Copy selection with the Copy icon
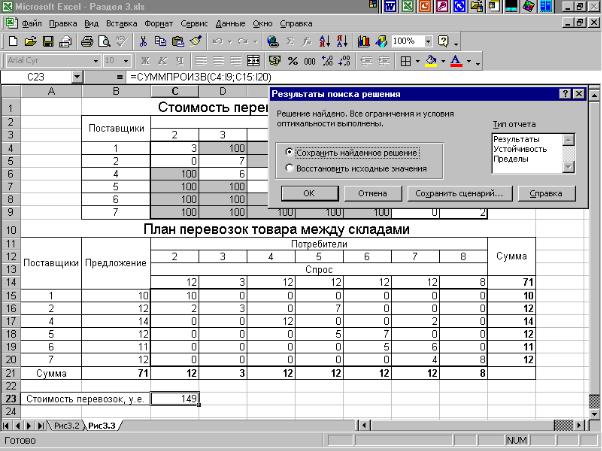The width and height of the screenshot is (602, 451). (160, 41)
